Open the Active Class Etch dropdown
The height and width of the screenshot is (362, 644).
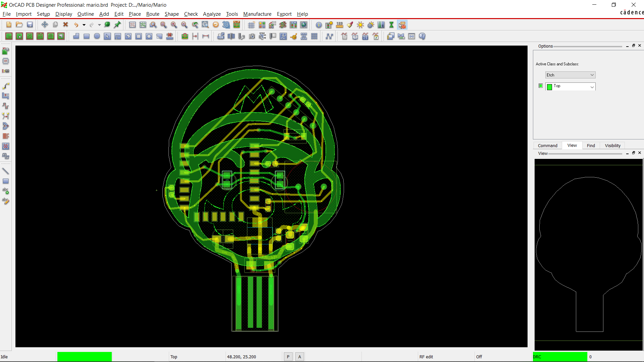coord(570,75)
